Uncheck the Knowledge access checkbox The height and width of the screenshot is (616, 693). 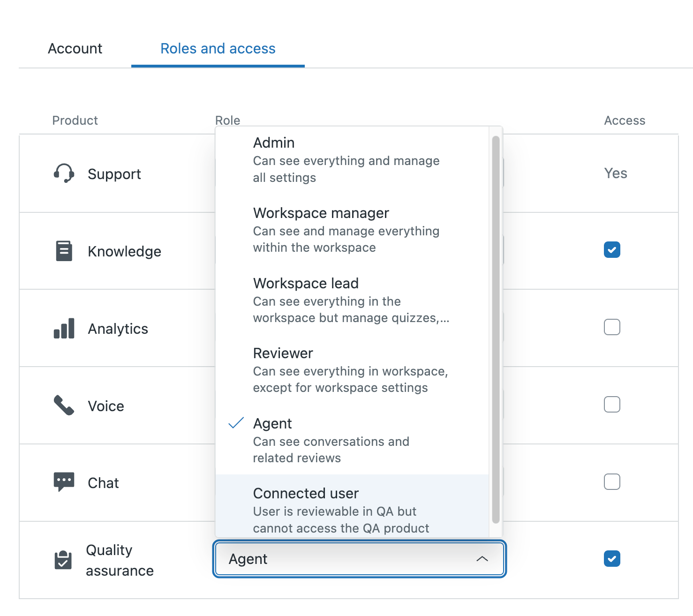612,250
